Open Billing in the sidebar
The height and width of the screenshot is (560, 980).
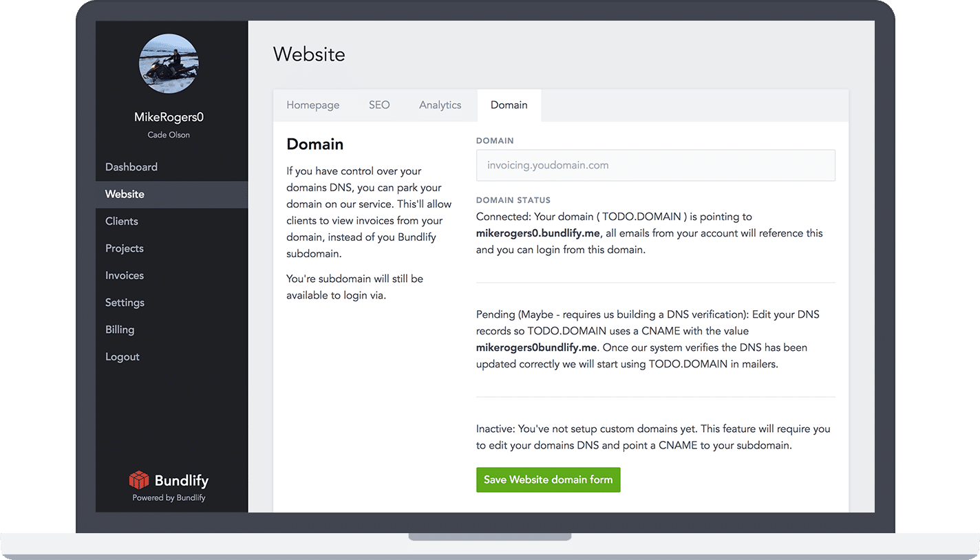tap(171, 330)
